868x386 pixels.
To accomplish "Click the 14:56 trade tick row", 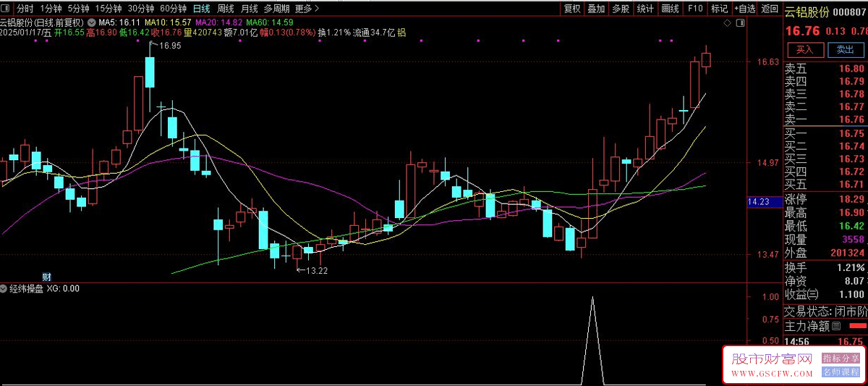I will click(825, 341).
